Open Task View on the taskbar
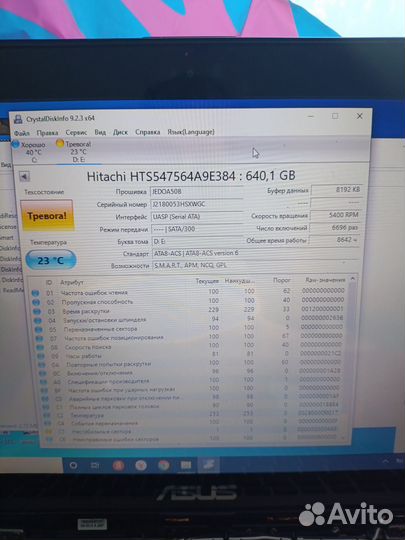The height and width of the screenshot is (540, 405). (x=95, y=466)
